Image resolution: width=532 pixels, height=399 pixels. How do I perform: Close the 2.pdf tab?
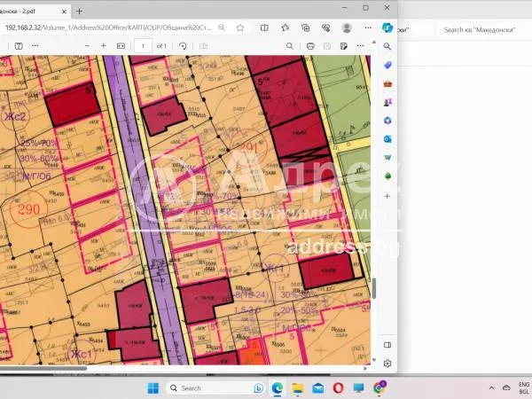tap(64, 12)
